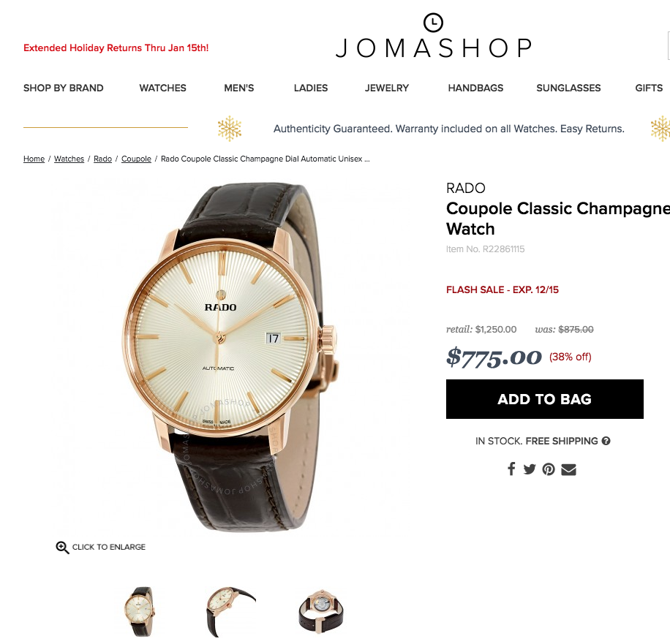The height and width of the screenshot is (644, 670).
Task: Open the Handbags menu
Action: click(475, 88)
